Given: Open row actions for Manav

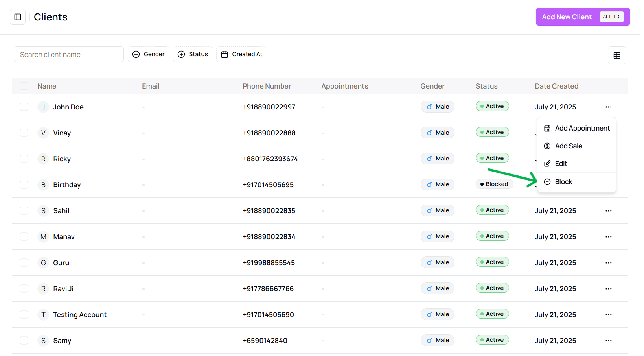Looking at the screenshot, I should point(609,237).
